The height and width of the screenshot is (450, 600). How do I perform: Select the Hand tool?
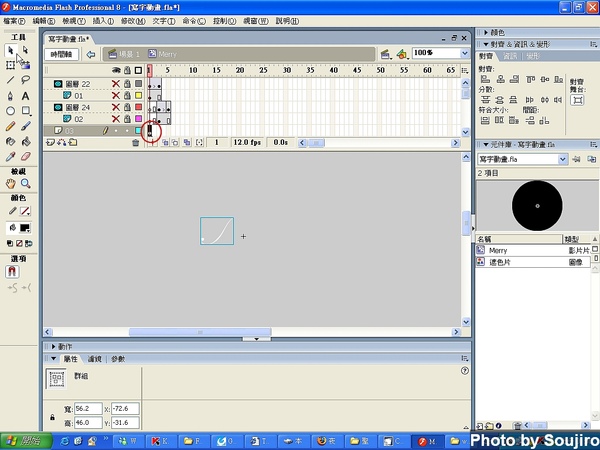(11, 184)
